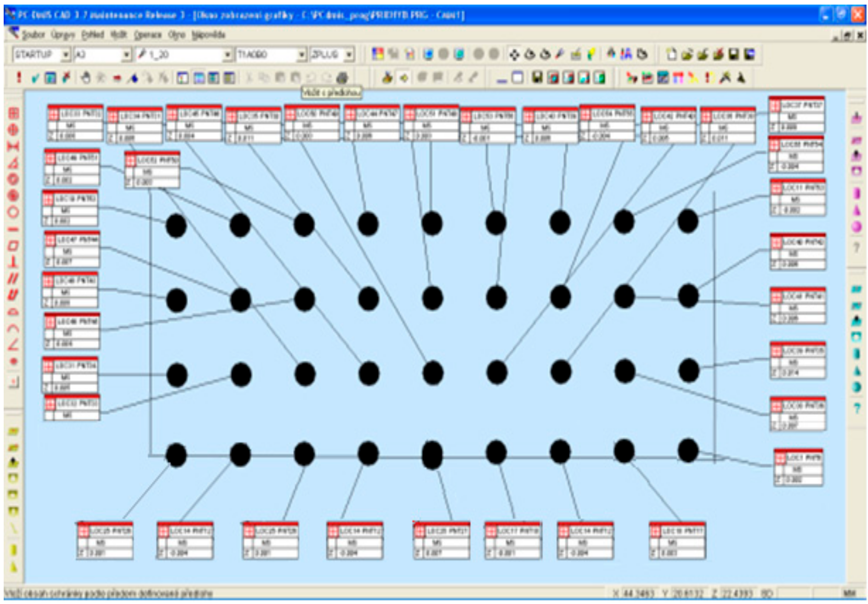868x604 pixels.
Task: Open the T1A0B0 probe tip dropdown
Action: pos(301,55)
